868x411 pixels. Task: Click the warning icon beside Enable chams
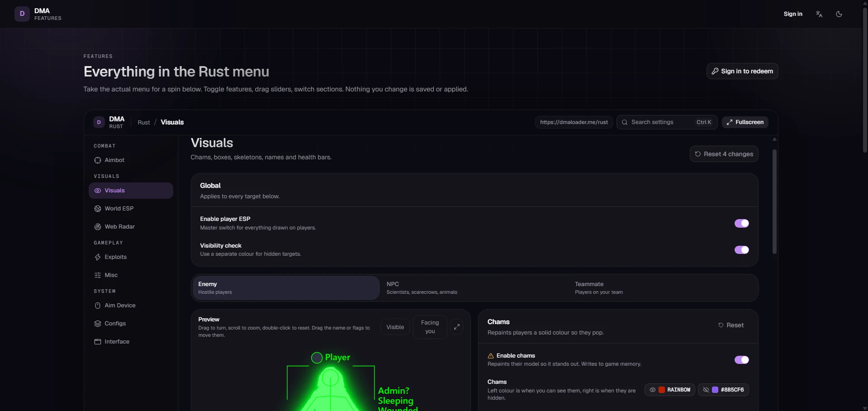(x=491, y=356)
